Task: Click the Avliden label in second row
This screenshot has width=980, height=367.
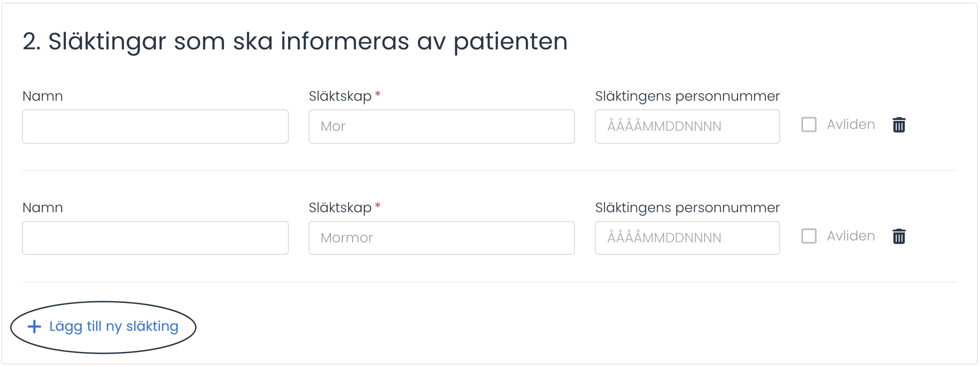Action: tap(851, 236)
